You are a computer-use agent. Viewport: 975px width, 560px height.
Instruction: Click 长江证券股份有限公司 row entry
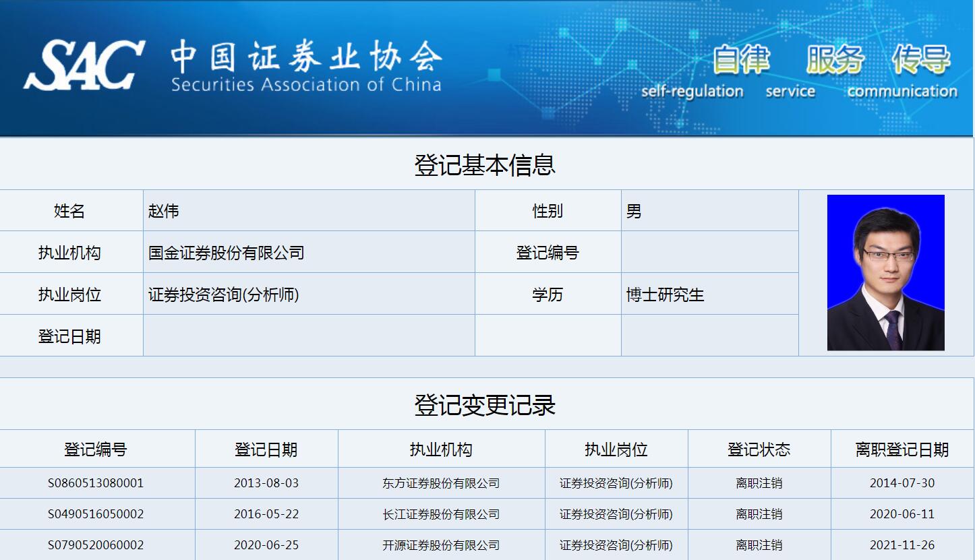pos(441,514)
